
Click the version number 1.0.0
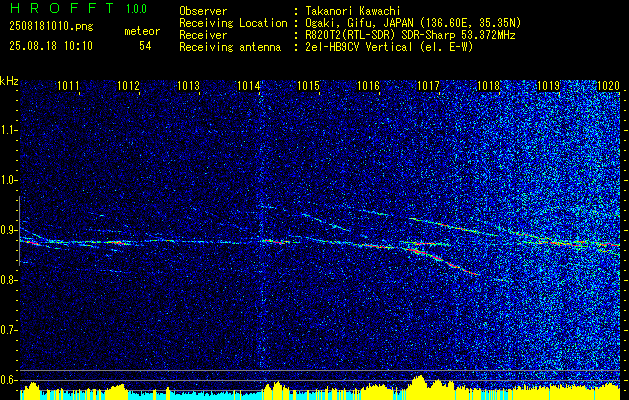point(136,8)
